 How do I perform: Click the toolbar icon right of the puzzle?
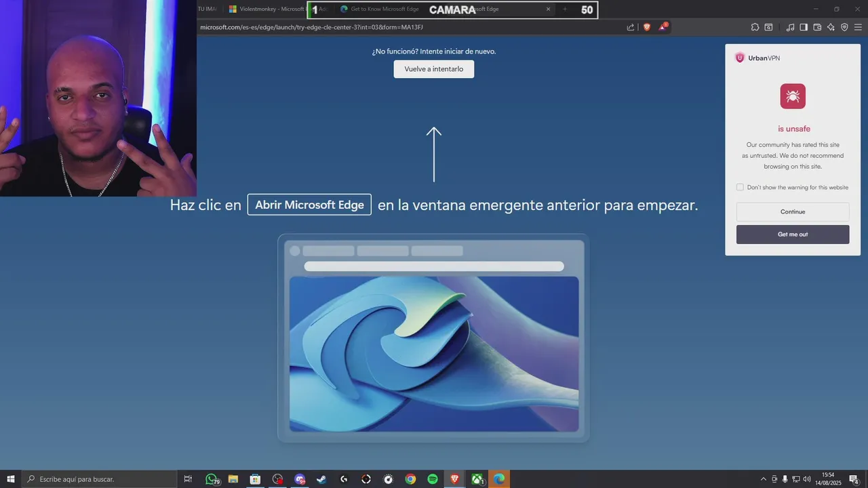coord(768,27)
